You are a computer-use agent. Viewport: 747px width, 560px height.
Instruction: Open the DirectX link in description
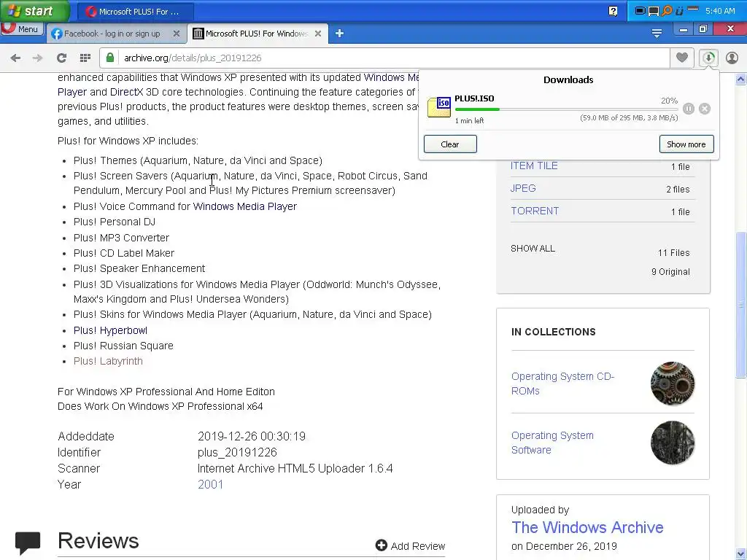pos(126,92)
